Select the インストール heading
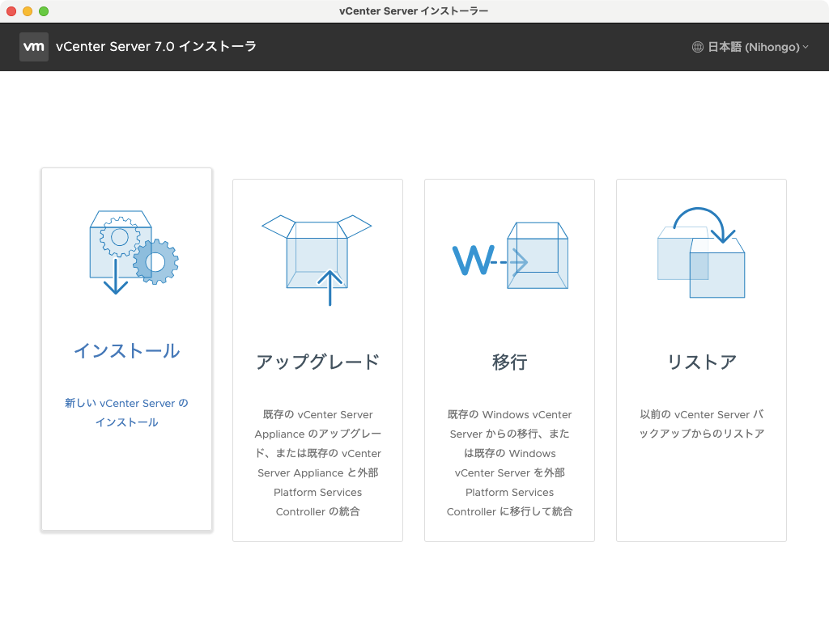 pyautogui.click(x=127, y=351)
